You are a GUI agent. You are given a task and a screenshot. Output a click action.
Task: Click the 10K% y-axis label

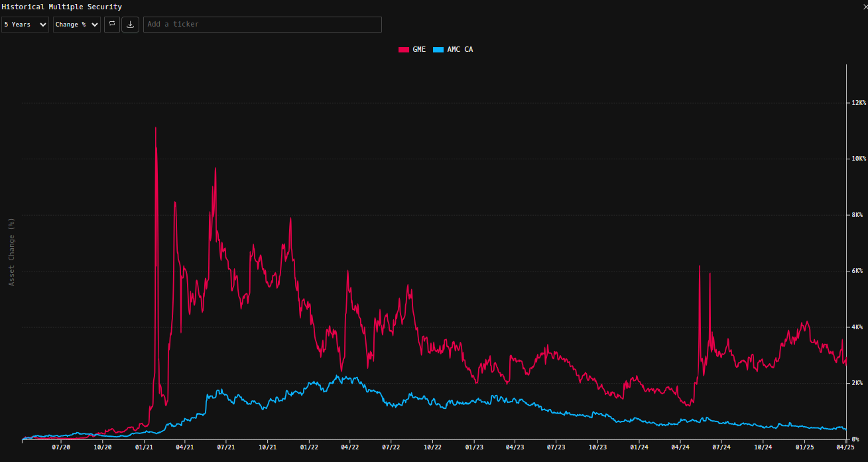click(857, 159)
